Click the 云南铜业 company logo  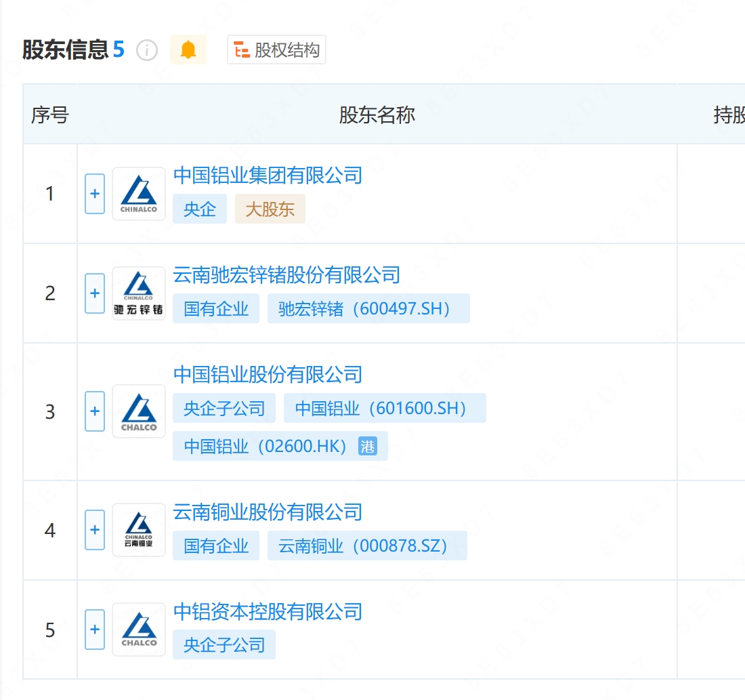pos(139,530)
